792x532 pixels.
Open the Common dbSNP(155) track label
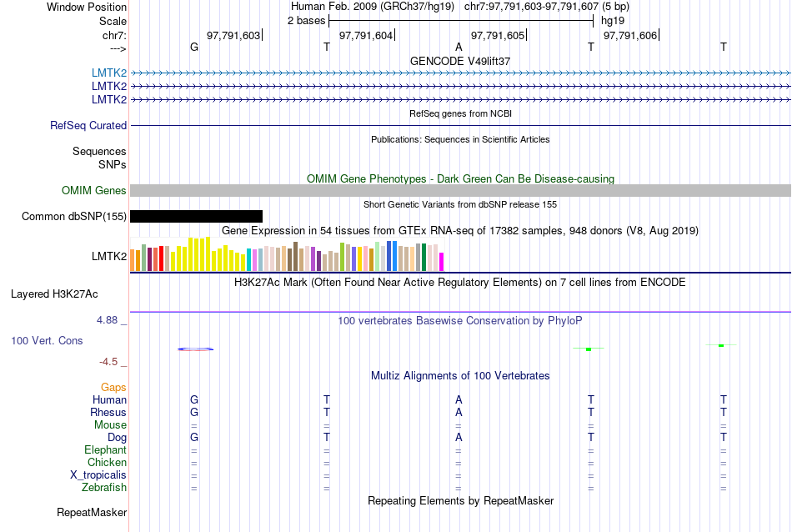click(74, 216)
